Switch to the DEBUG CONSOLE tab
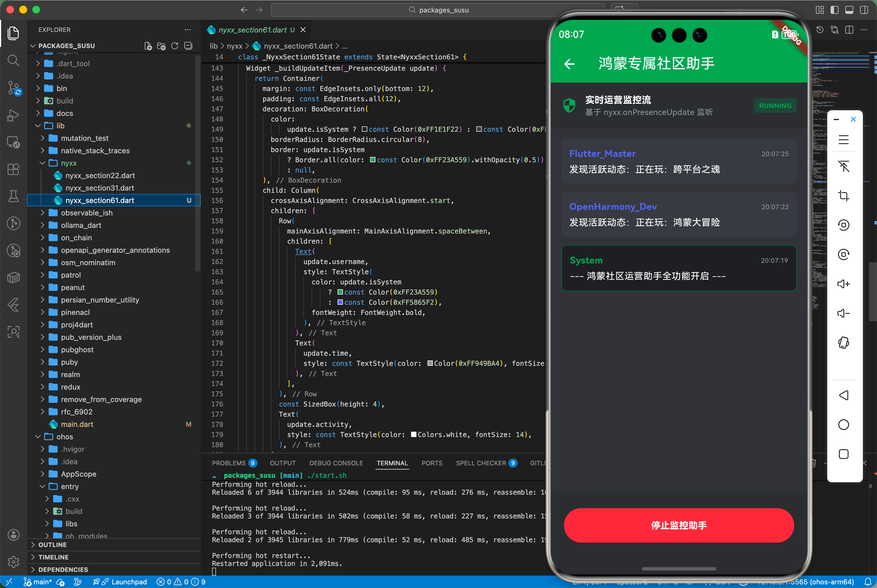The width and height of the screenshot is (877, 588). point(336,463)
